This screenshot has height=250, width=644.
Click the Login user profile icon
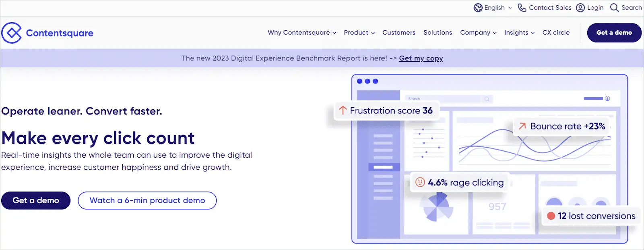point(580,8)
